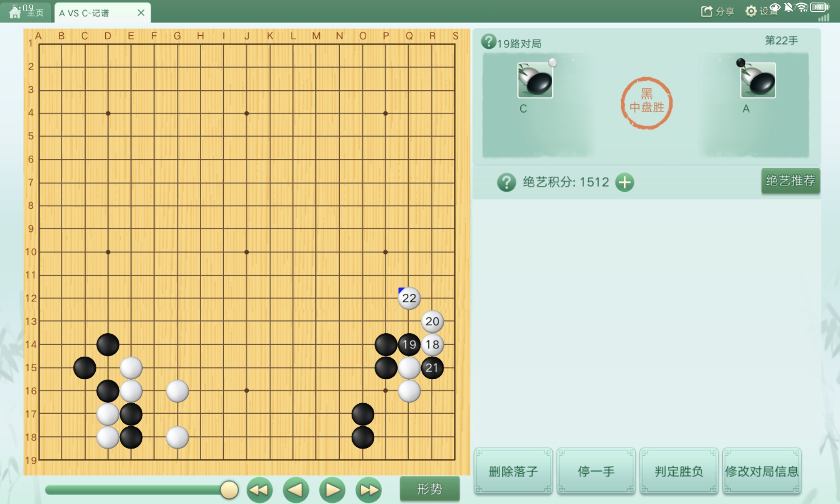Image resolution: width=840 pixels, height=504 pixels.
Task: Close the A VS C game record tab
Action: click(x=141, y=13)
